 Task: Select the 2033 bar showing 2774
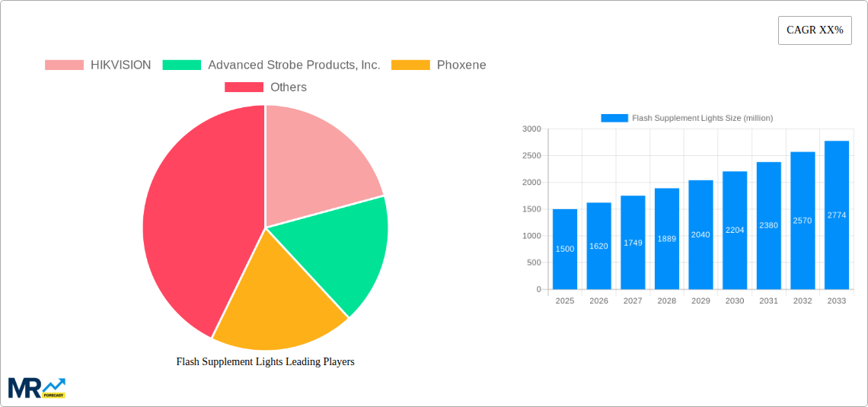click(837, 215)
